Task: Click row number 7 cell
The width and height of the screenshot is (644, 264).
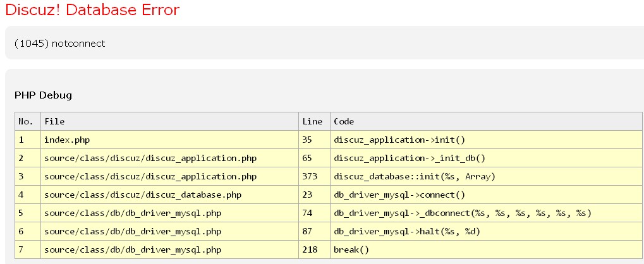Action: [21, 249]
